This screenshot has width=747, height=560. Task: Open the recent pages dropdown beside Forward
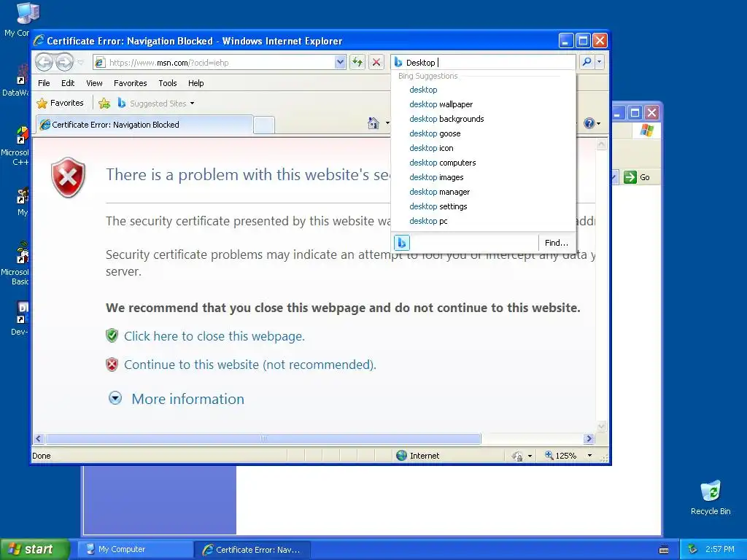80,63
